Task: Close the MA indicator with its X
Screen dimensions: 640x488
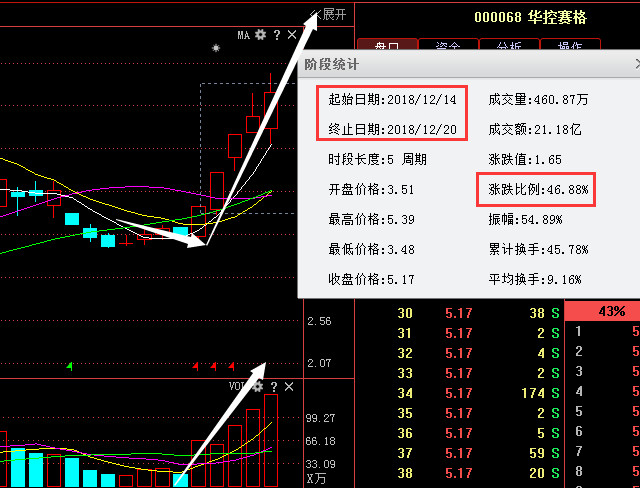Action: [290, 35]
